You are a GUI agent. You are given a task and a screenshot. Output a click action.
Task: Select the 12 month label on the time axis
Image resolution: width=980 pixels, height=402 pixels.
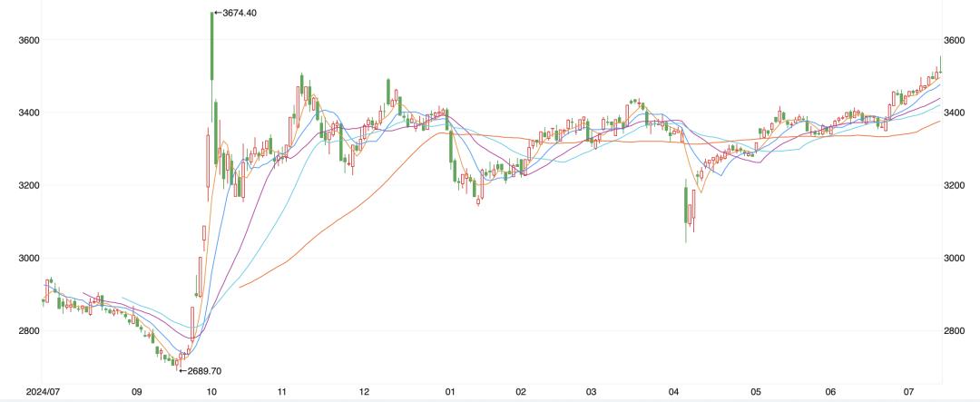coord(365,392)
